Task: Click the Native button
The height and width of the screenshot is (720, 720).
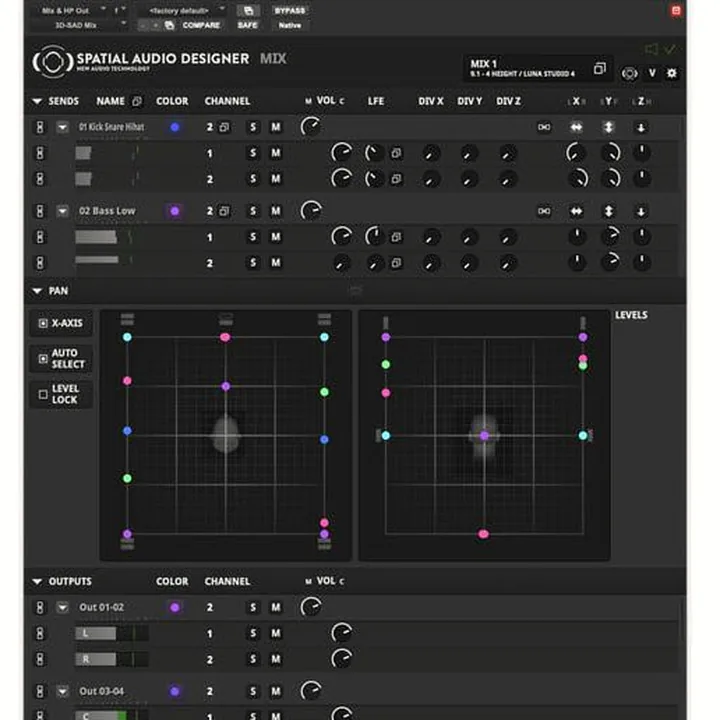Action: (x=290, y=25)
